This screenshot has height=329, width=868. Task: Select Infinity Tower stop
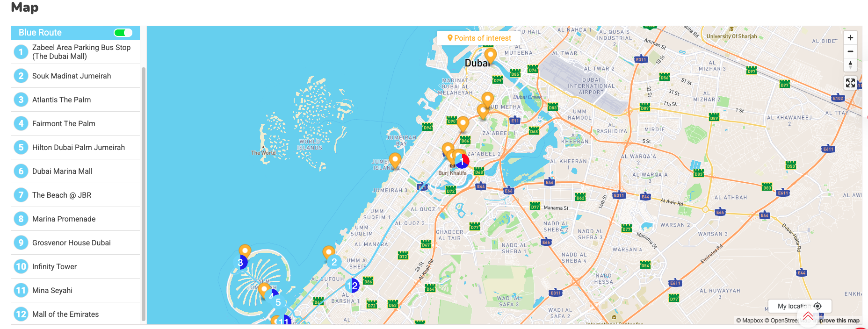pos(76,266)
